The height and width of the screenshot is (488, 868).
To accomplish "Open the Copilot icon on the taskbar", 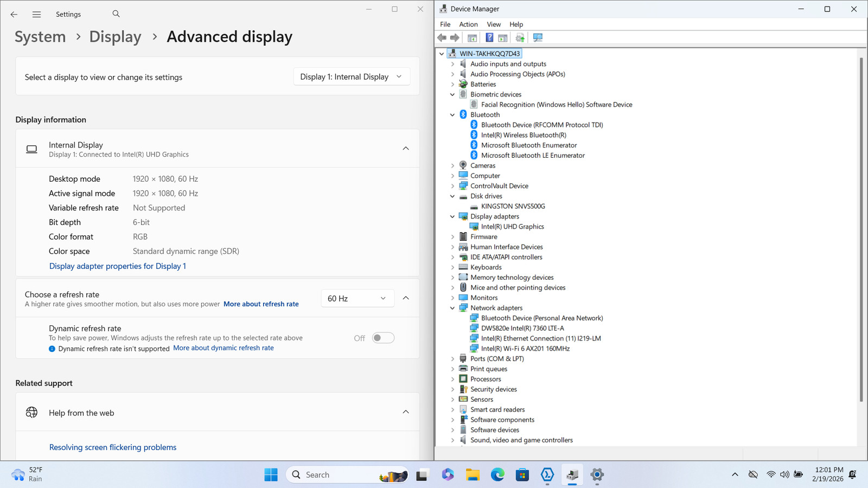I will [x=448, y=474].
